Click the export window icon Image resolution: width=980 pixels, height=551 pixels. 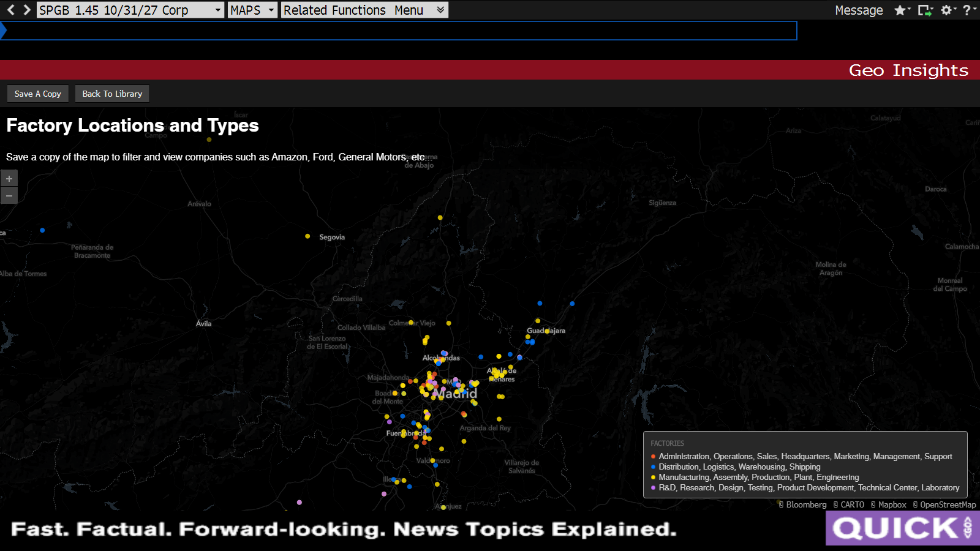pos(924,10)
